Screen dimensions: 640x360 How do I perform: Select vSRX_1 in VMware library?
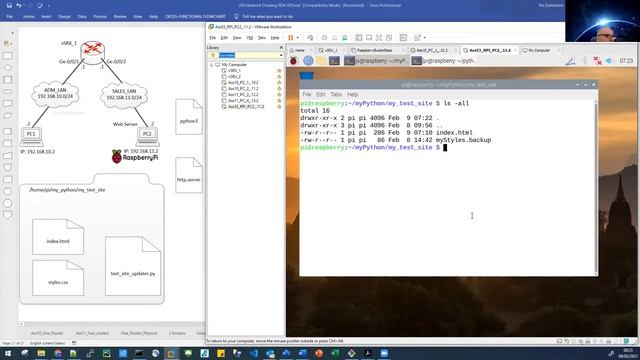click(234, 71)
